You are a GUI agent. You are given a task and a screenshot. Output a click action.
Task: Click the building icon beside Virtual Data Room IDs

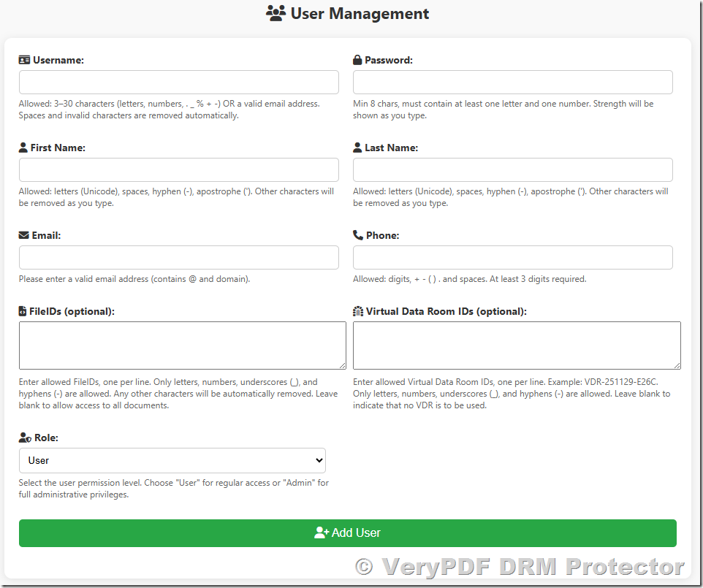pyautogui.click(x=357, y=311)
